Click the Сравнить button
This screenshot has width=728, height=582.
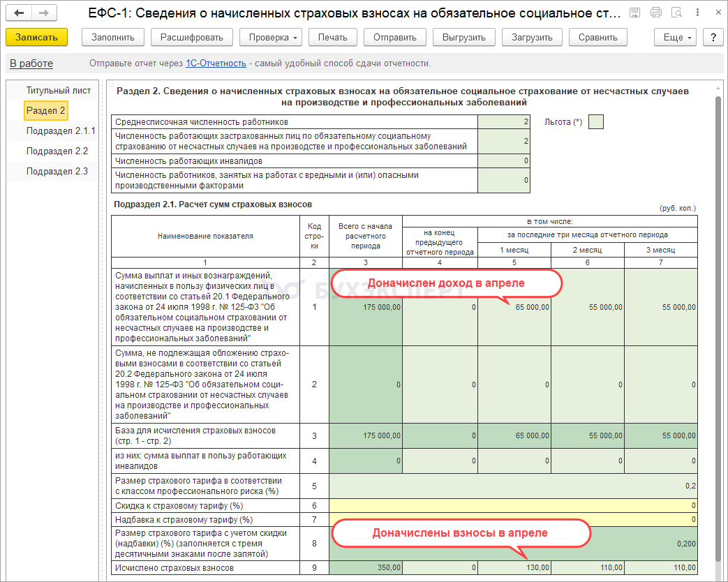598,38
